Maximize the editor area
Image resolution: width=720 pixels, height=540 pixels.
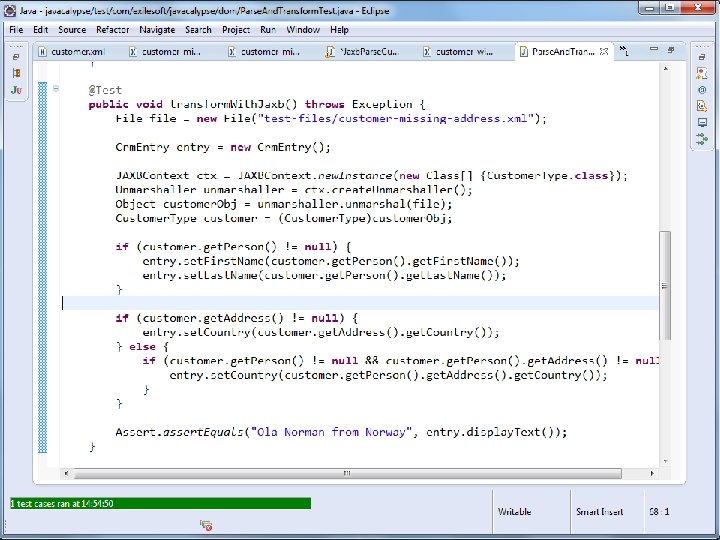pos(671,50)
